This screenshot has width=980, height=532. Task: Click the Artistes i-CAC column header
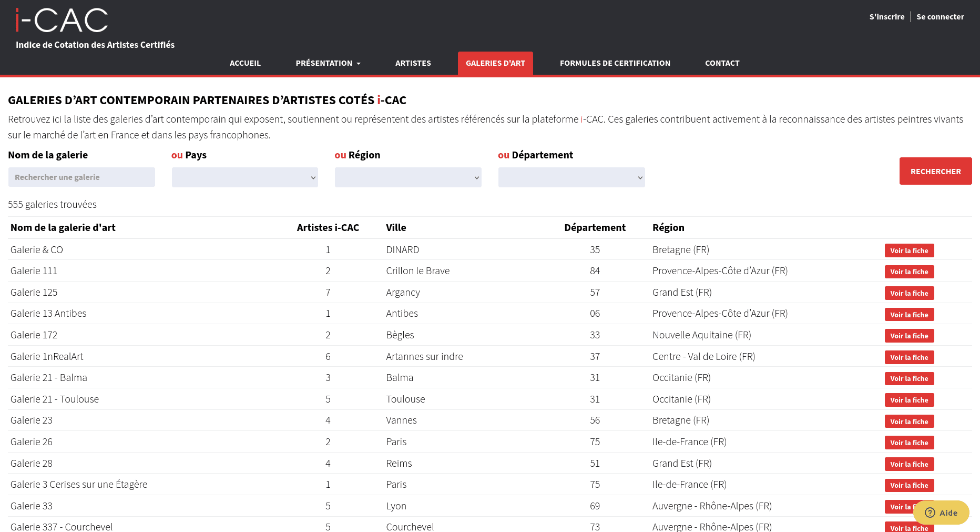[x=328, y=227]
